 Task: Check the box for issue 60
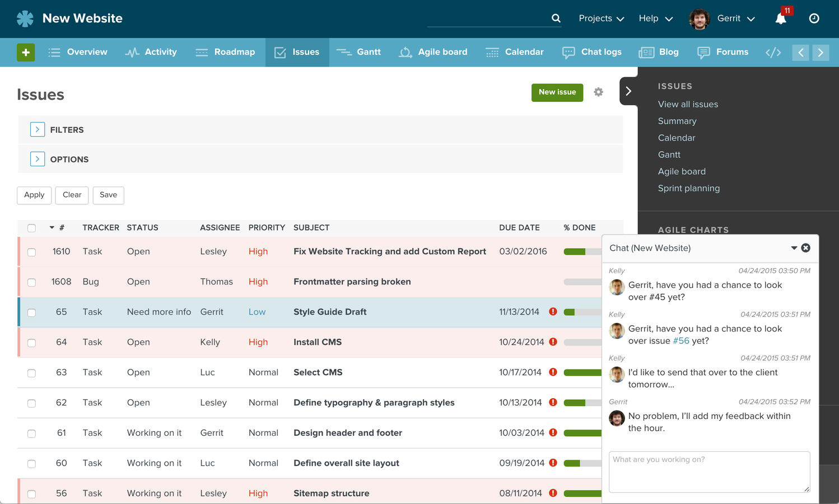coord(31,464)
